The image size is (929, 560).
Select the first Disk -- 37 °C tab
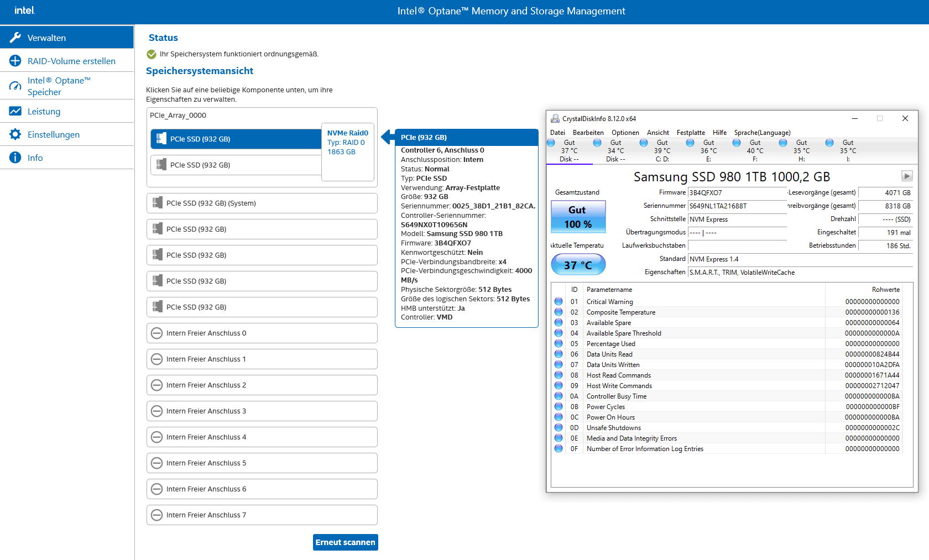[570, 151]
